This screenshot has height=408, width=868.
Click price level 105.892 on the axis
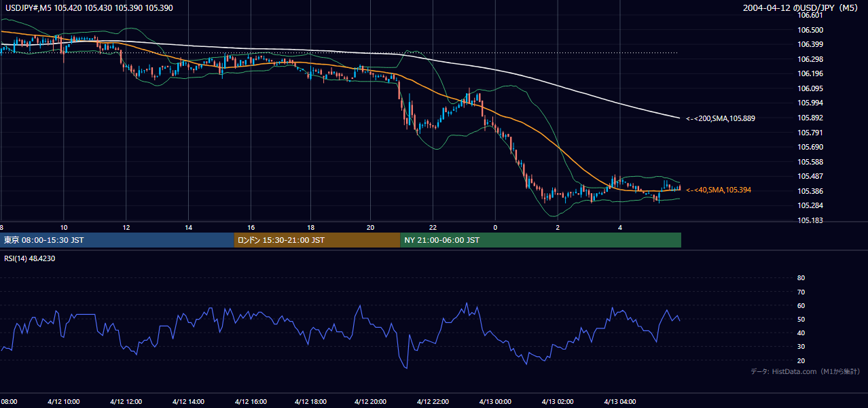click(810, 118)
